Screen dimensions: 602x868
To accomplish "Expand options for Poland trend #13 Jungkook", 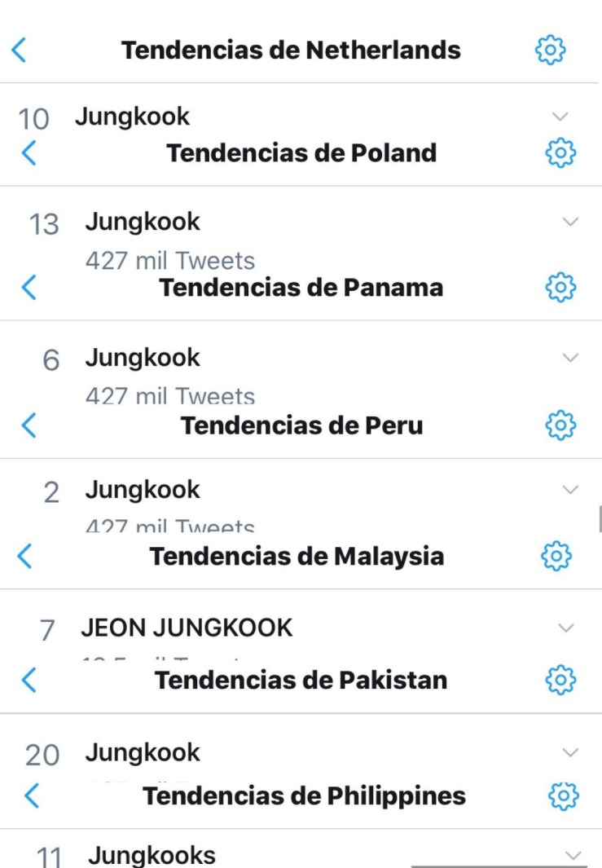I will pyautogui.click(x=570, y=221).
